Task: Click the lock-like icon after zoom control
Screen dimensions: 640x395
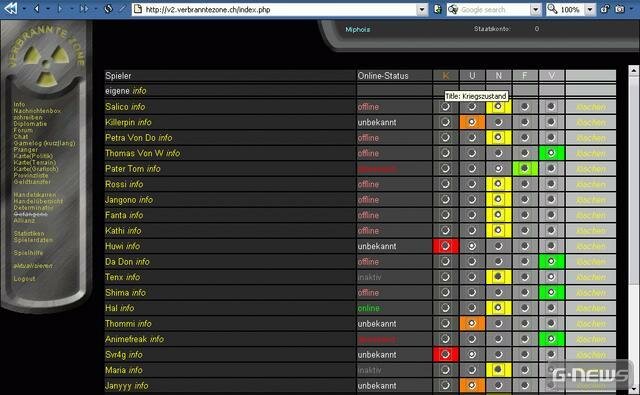Action: click(x=604, y=9)
